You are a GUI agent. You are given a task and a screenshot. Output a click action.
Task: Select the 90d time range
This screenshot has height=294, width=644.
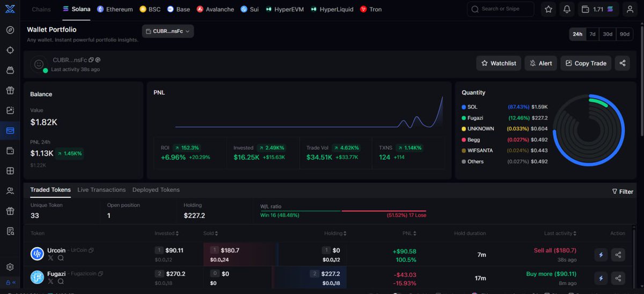click(x=625, y=34)
